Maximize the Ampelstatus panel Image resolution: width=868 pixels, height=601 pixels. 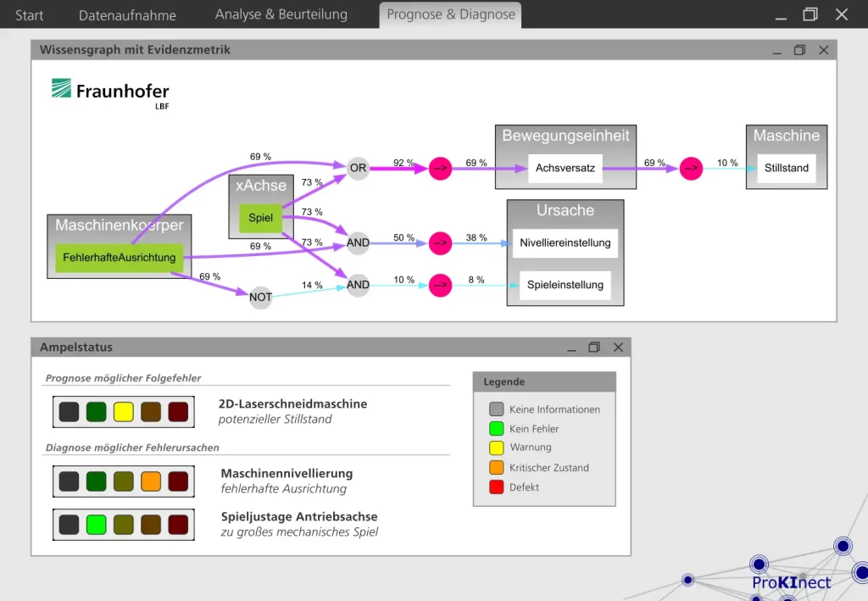(x=594, y=347)
